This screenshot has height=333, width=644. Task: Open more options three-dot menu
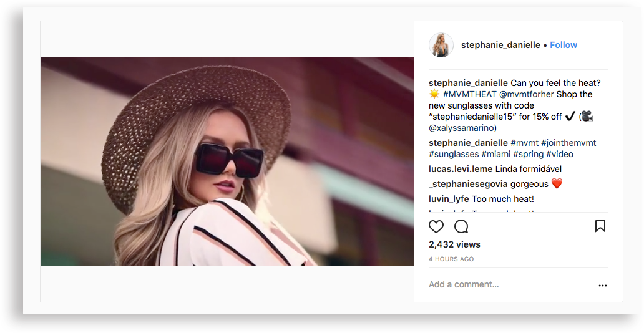603,286
